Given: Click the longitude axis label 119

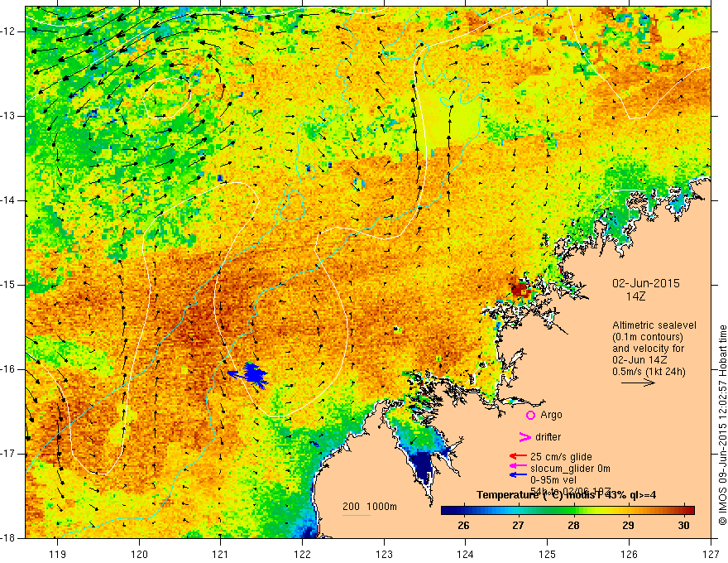Looking at the screenshot, I should click(x=58, y=554).
